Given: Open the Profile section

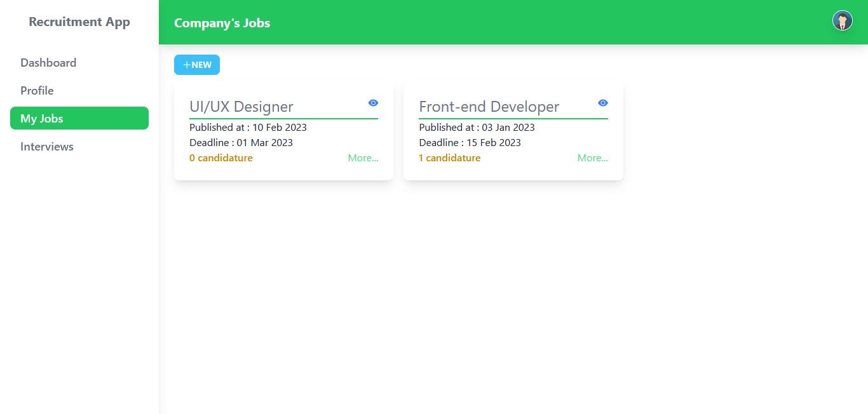Looking at the screenshot, I should point(37,90).
